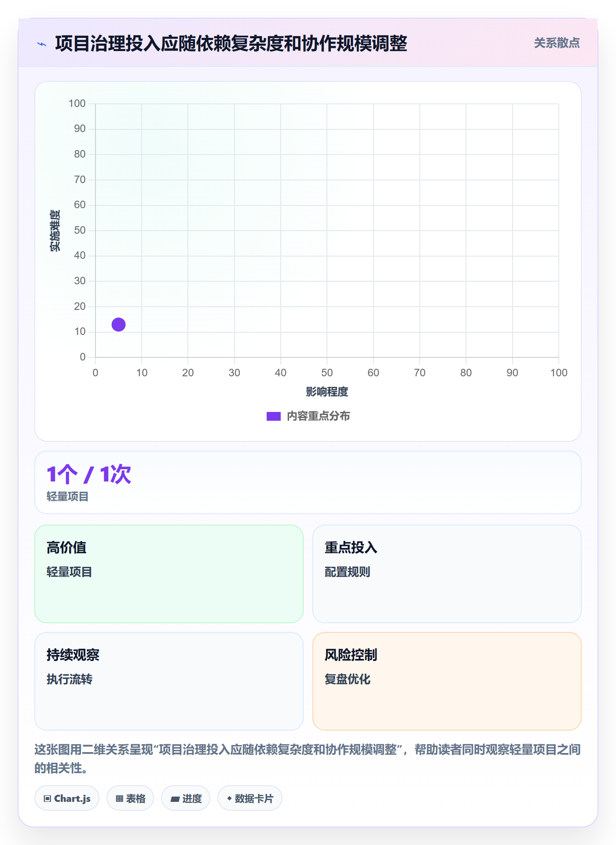Click the 关系散点 label in the header
Image resolution: width=616 pixels, height=845 pixels.
[x=557, y=43]
